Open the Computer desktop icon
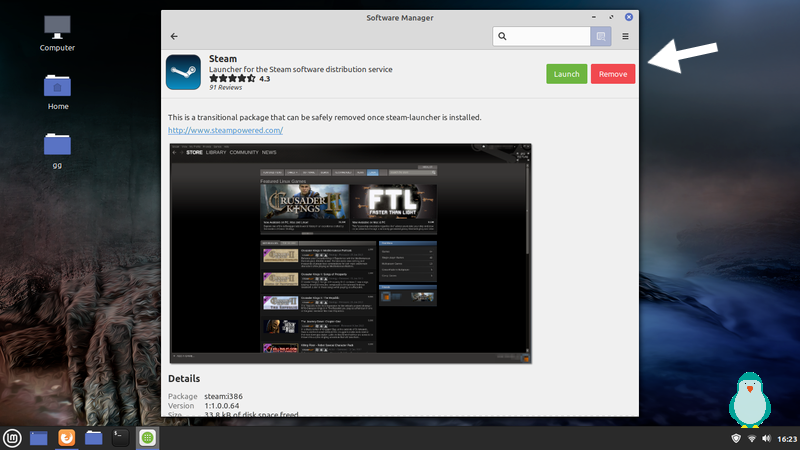Viewport: 800px width, 450px height. tap(57, 34)
